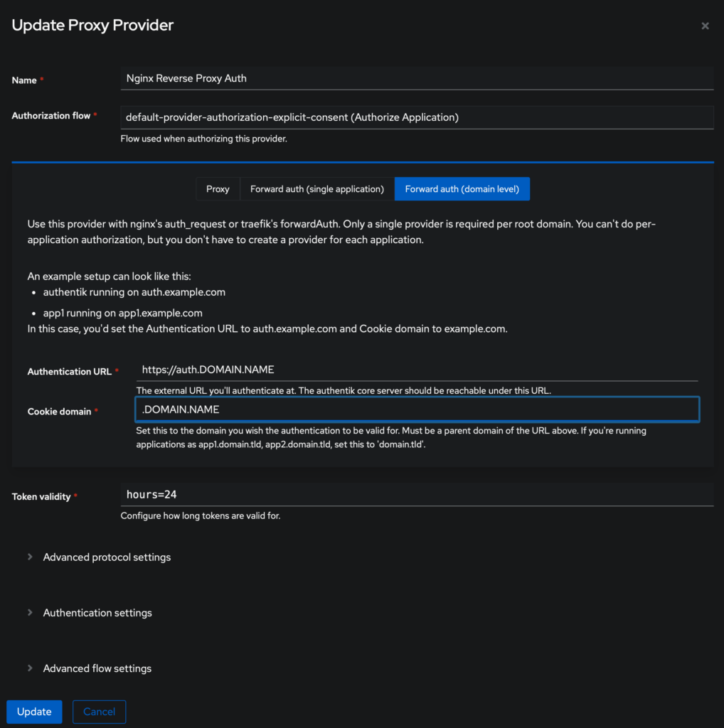Switch to the Proxy tab
The image size is (724, 728).
tap(218, 189)
